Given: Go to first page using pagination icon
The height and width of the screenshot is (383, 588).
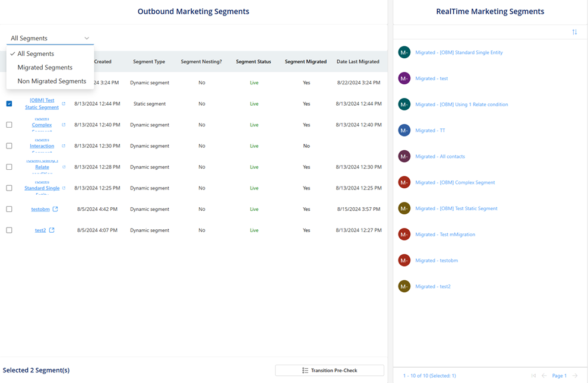Looking at the screenshot, I should click(x=533, y=375).
